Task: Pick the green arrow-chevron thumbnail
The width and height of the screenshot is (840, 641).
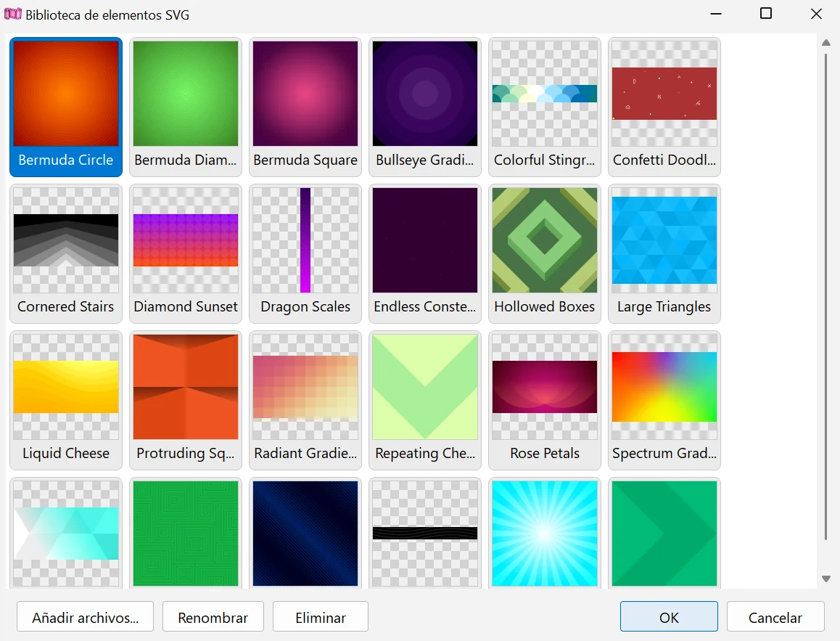Action: point(664,534)
